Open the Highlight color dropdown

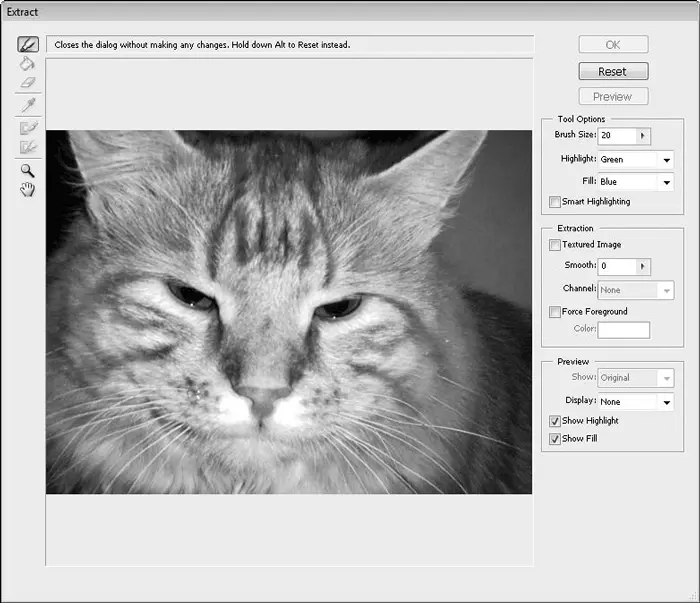(x=665, y=159)
